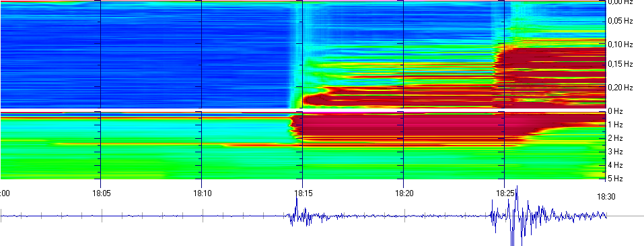The image size is (644, 246).
Task: Select the 3 Hz axis label
Action: point(615,152)
